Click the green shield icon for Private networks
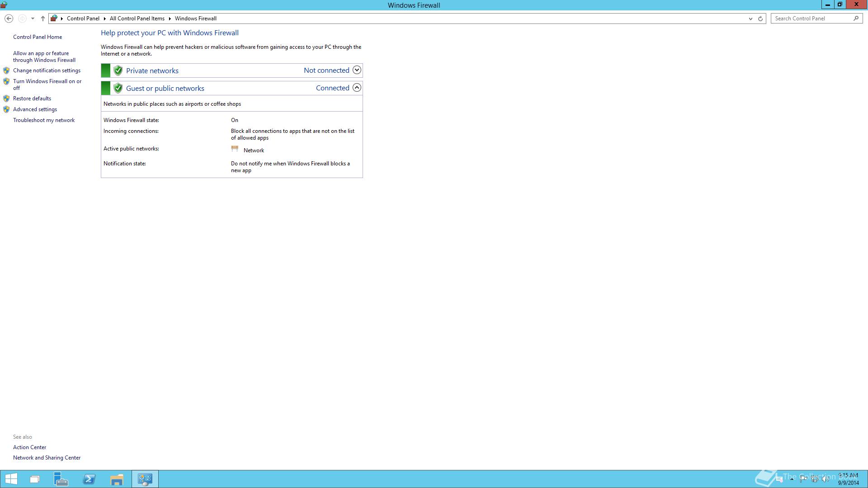The width and height of the screenshot is (868, 488). 118,70
